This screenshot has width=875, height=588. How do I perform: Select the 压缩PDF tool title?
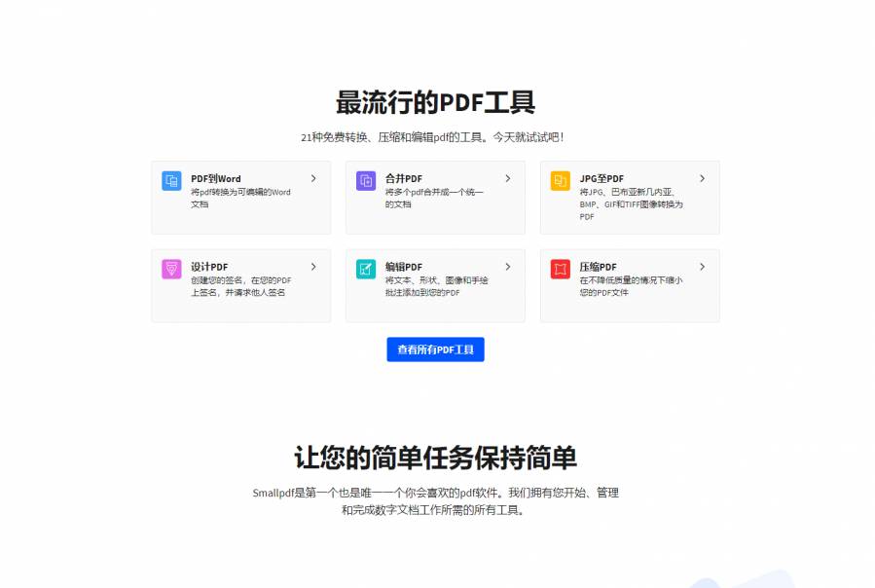(x=598, y=267)
